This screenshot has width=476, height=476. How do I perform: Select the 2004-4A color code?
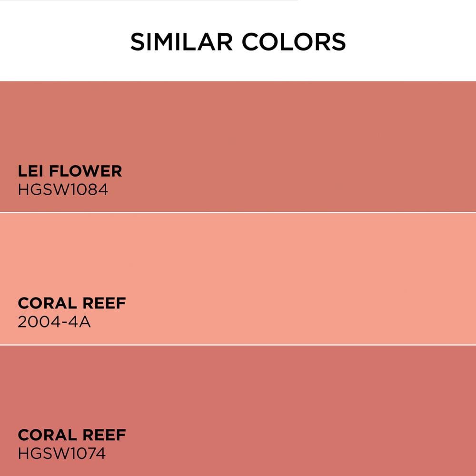tap(54, 322)
